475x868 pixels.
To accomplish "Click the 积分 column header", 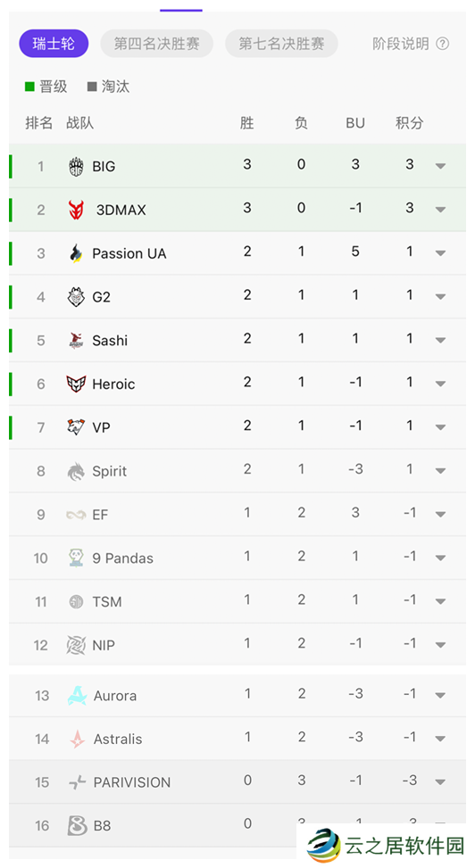I will (x=410, y=123).
